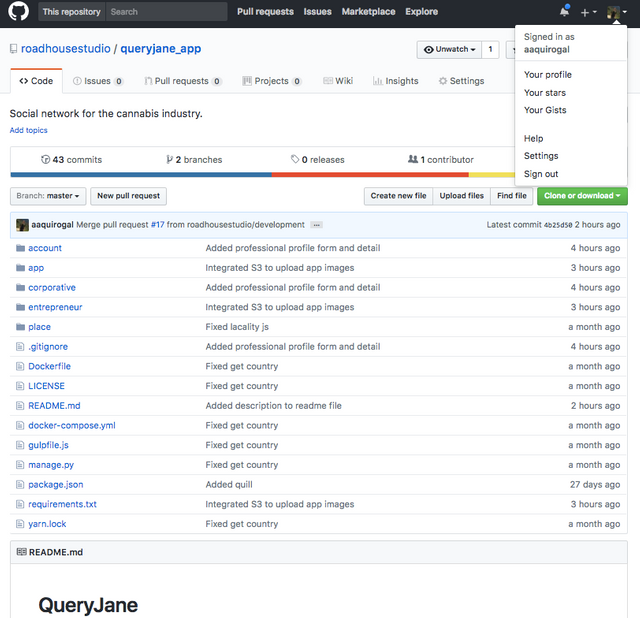Select Your stars in user menu
Viewport: 640px width, 618px height.
point(545,93)
